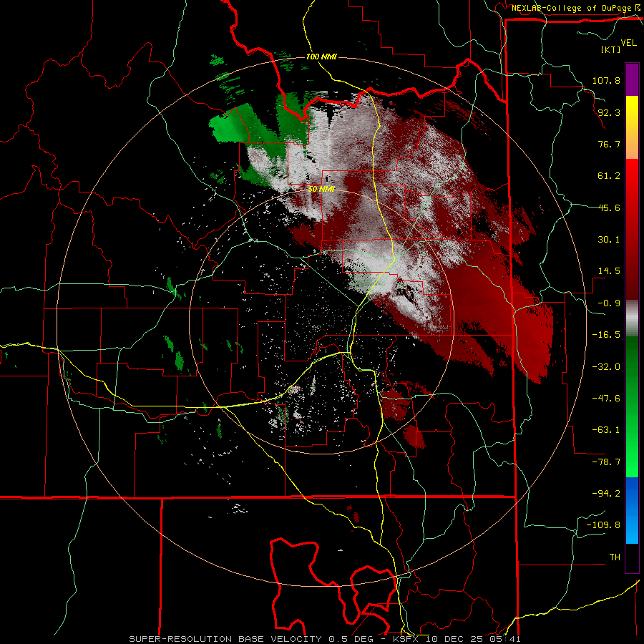The image size is (644, 644).
Task: Click the TH legend label
Action: (615, 557)
